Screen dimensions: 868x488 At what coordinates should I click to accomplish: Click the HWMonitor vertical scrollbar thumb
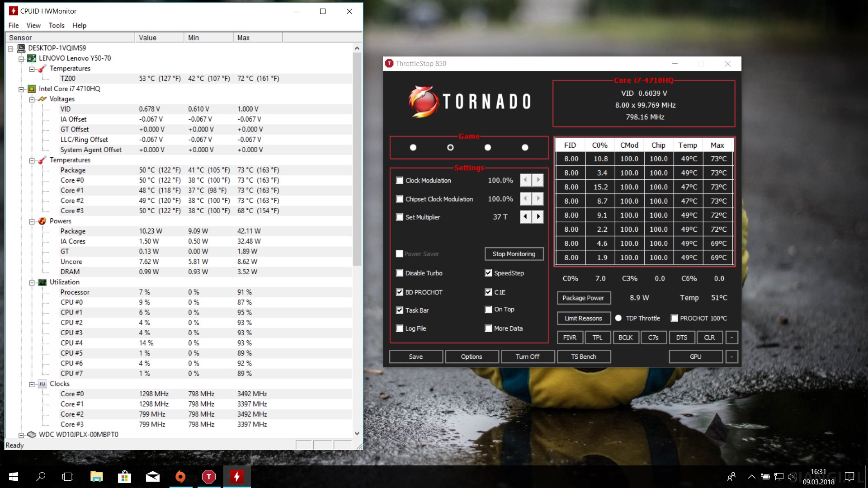357,159
